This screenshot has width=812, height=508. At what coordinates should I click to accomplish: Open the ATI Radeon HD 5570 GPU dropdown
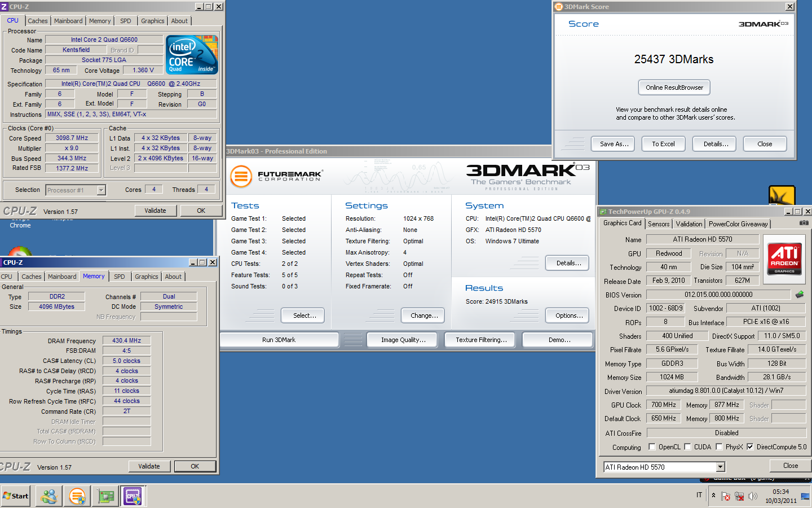click(x=720, y=467)
